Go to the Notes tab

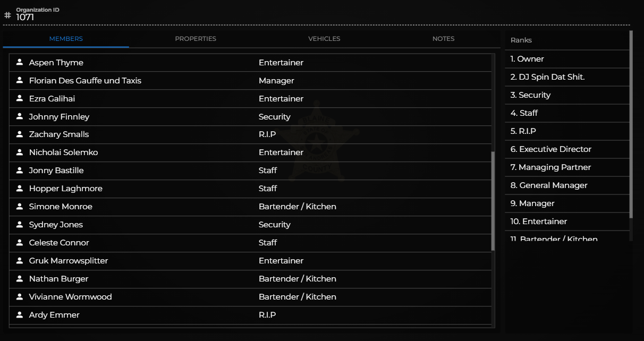[x=443, y=39]
